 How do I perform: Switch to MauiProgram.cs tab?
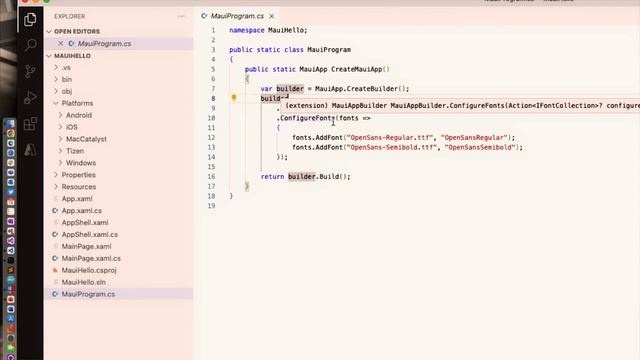click(237, 16)
